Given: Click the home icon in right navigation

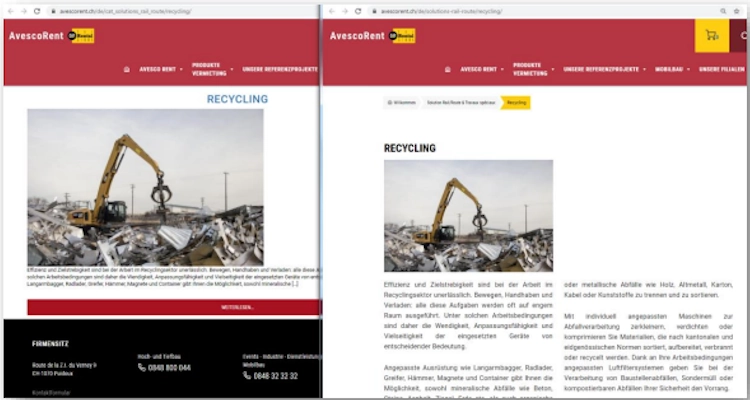Looking at the screenshot, I should tap(448, 69).
